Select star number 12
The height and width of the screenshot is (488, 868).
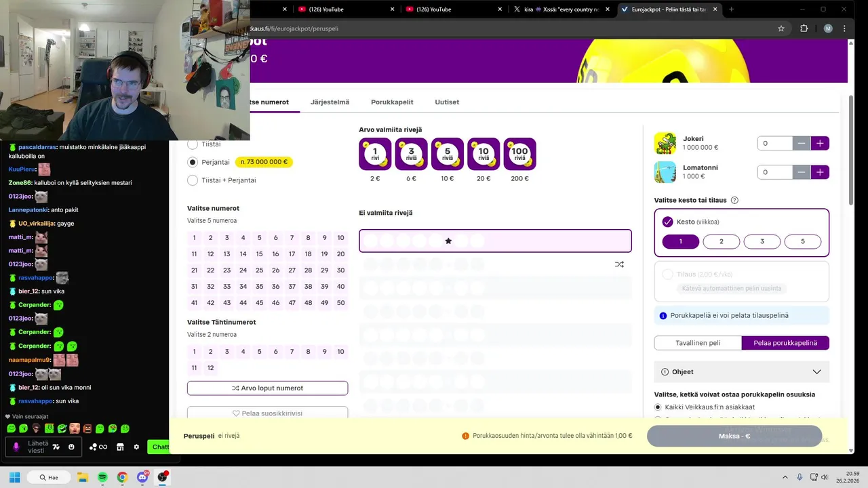[210, 368]
